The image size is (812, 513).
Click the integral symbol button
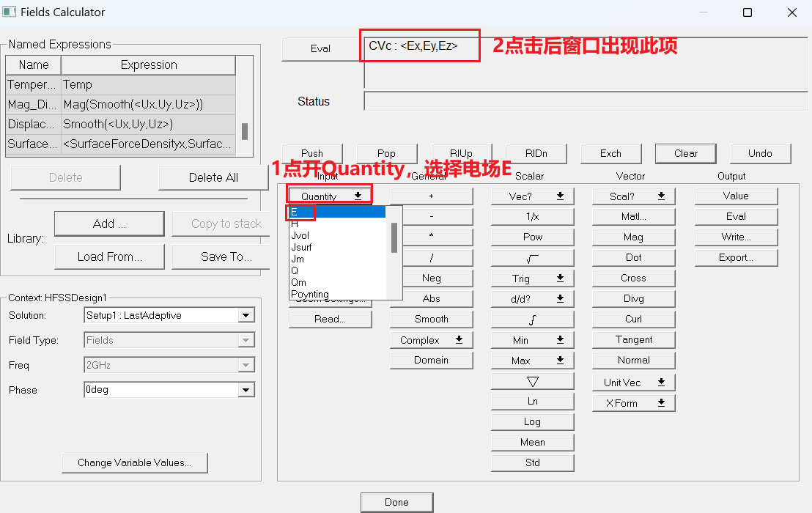point(532,320)
